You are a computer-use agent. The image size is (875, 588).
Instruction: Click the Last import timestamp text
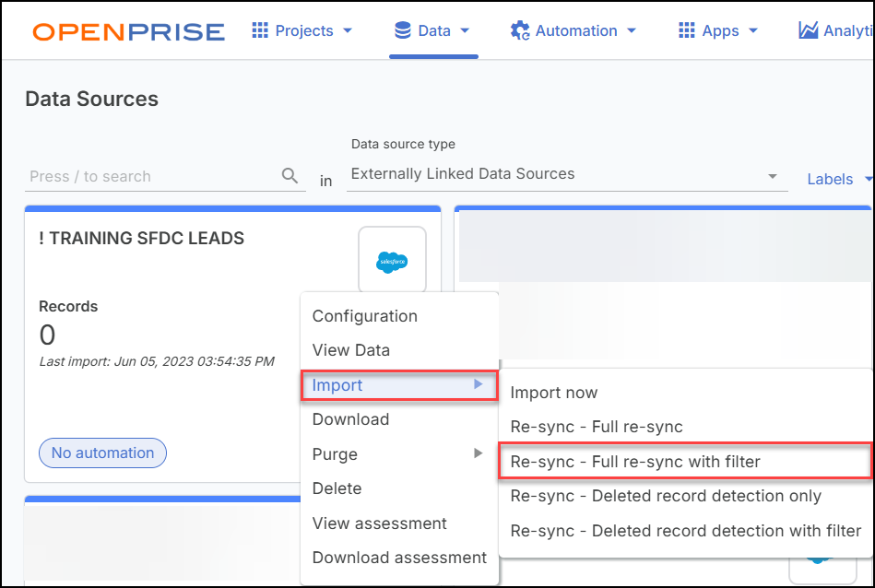[157, 361]
